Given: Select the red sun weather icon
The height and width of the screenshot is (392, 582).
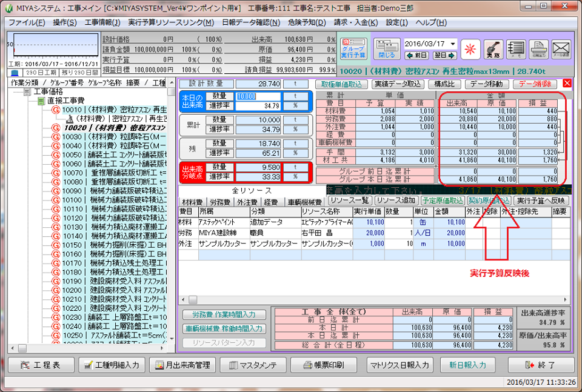Looking at the screenshot, I should [x=470, y=48].
